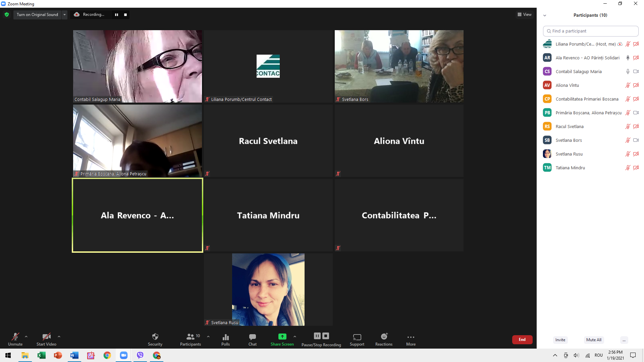Open the Reactions menu
644x362 pixels.
point(384,339)
